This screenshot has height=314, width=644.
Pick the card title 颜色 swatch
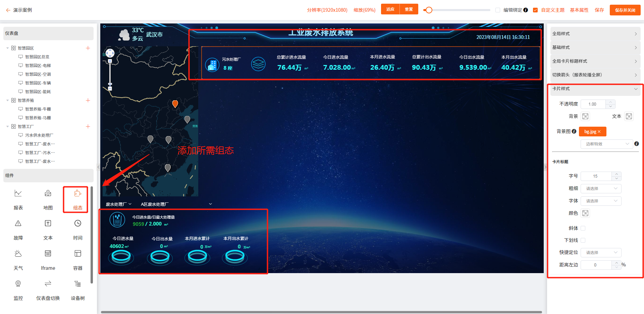(x=585, y=213)
